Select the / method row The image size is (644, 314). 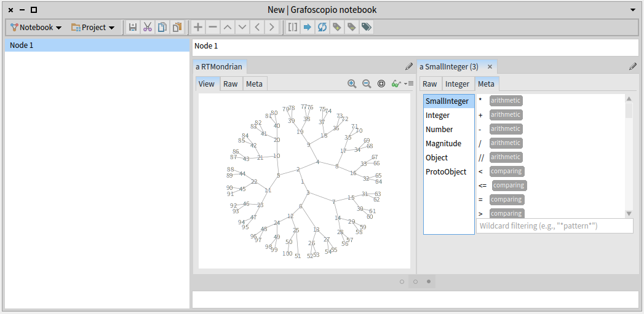(551, 143)
